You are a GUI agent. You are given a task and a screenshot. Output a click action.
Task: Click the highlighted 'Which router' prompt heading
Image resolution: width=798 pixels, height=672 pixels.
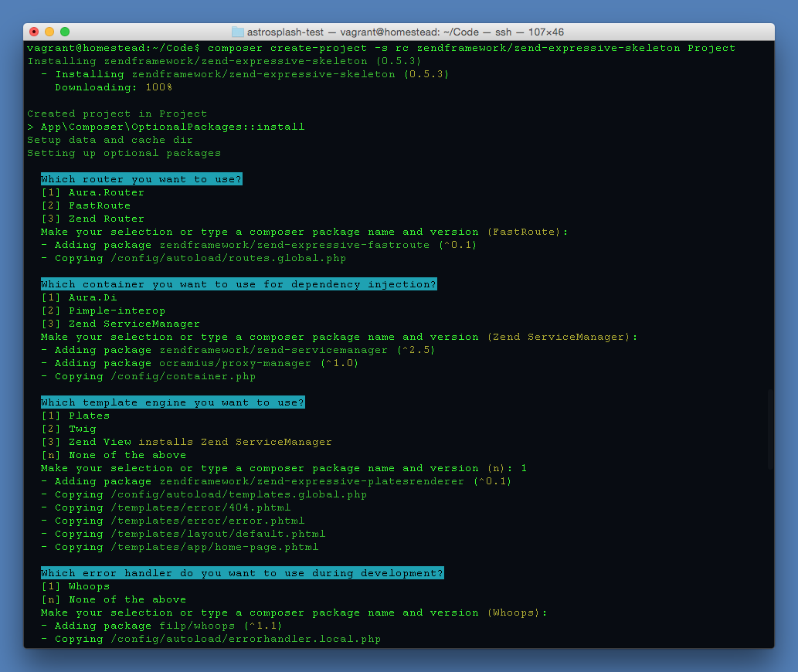click(x=141, y=179)
